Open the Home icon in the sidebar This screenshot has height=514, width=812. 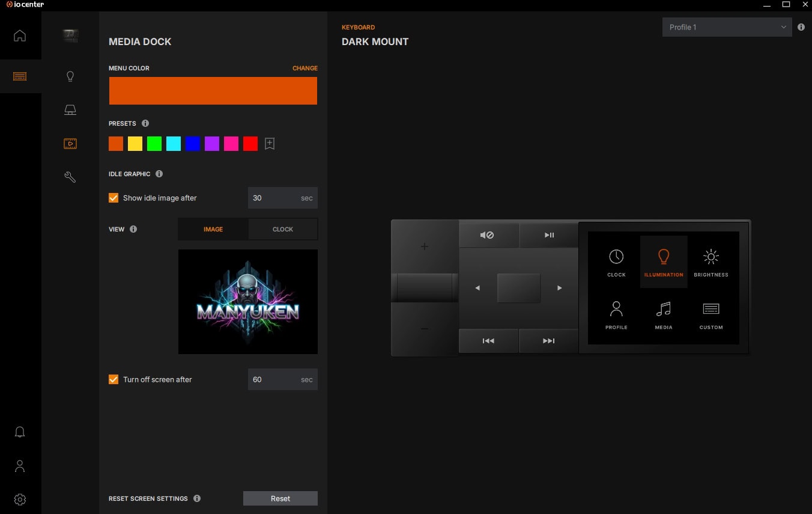click(20, 35)
